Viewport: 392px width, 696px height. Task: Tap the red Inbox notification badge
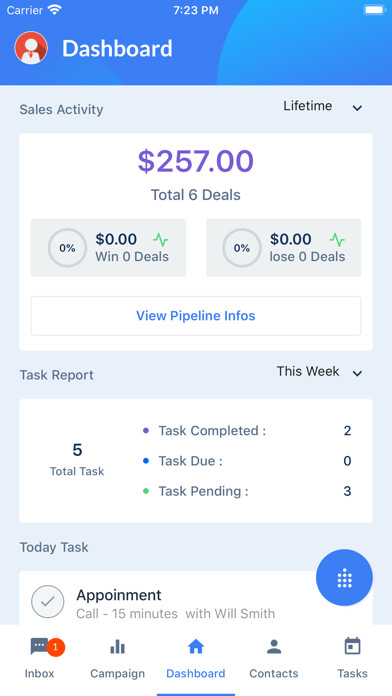point(55,647)
